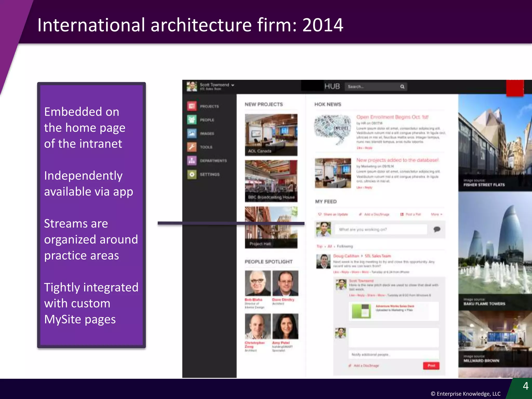The width and height of the screenshot is (532, 399).
Task: Click Doug Callihan's avatar in feed
Action: click(x=323, y=261)
